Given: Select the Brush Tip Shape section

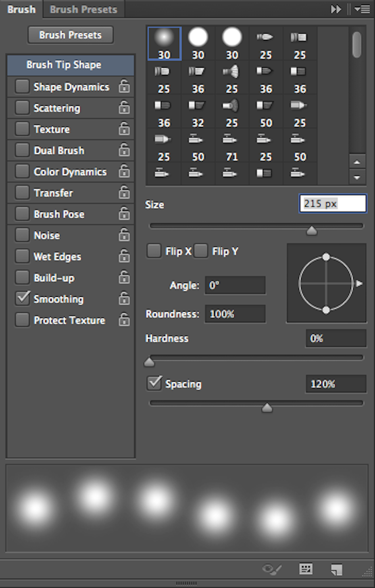Looking at the screenshot, I should (71, 65).
